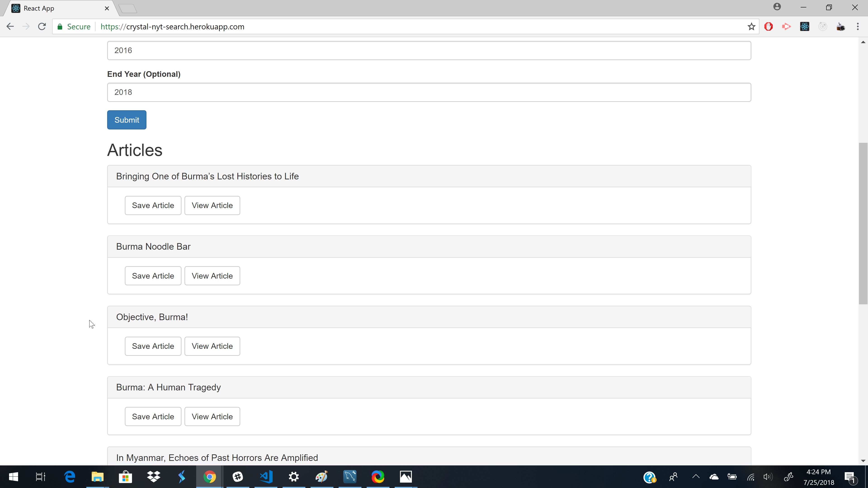Open a new browser tab
Screen dimensions: 868x488
pyautogui.click(x=128, y=8)
